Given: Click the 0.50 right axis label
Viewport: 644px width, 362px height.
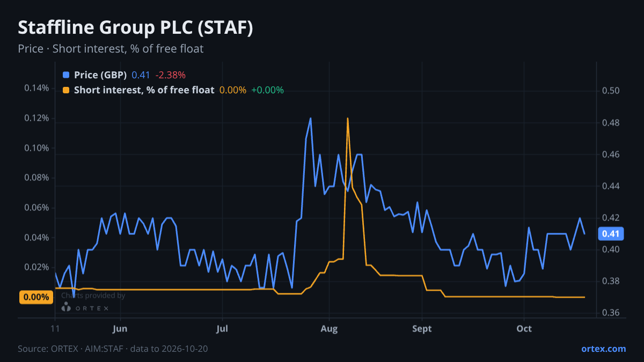Looking at the screenshot, I should pyautogui.click(x=611, y=91).
